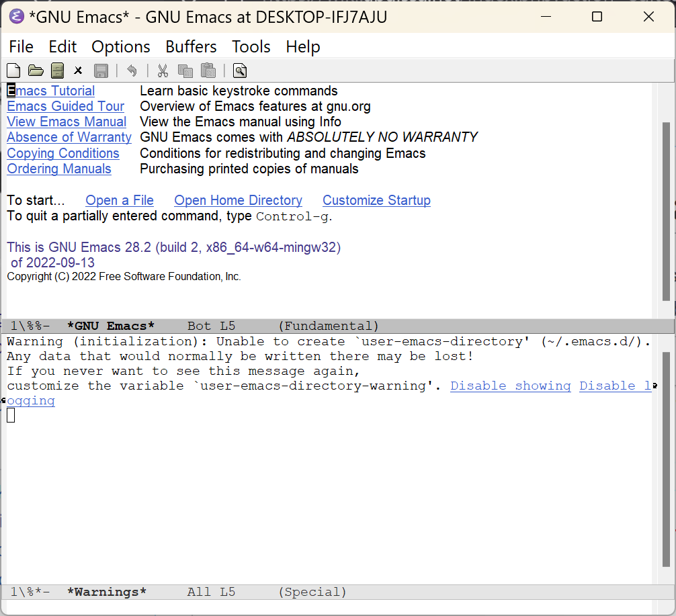The image size is (676, 616).
Task: Follow the Emacs Guided Tour link
Action: [66, 107]
